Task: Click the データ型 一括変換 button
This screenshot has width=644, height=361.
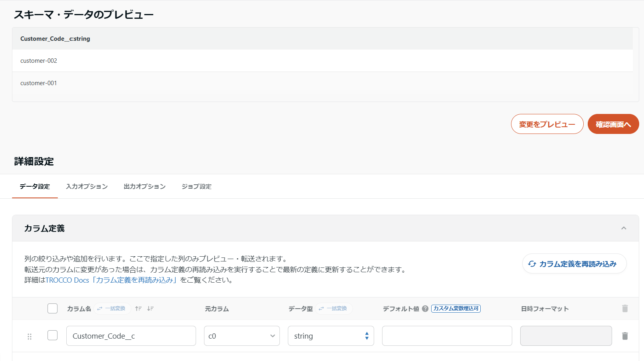Action: coord(334,309)
